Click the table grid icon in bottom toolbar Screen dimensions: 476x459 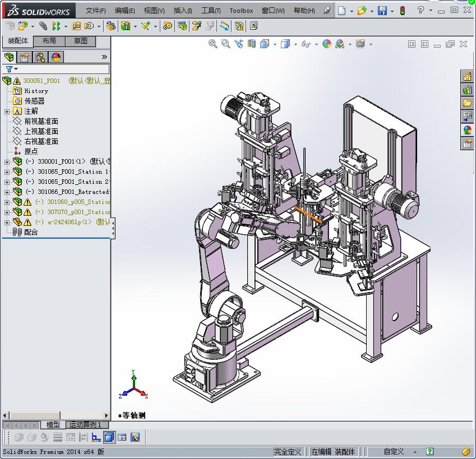pyautogui.click(x=122, y=437)
